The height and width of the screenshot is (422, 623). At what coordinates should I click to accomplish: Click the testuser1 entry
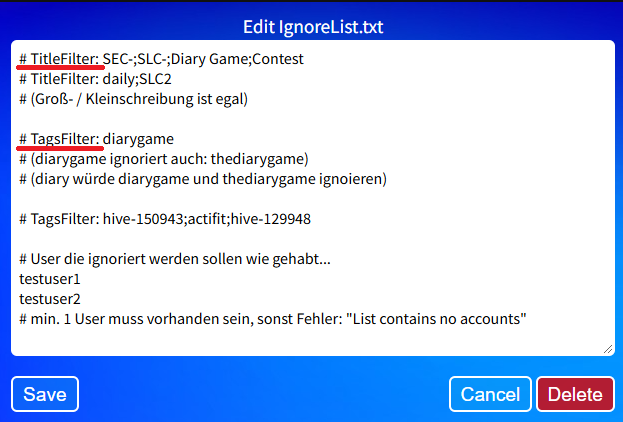[x=50, y=279]
